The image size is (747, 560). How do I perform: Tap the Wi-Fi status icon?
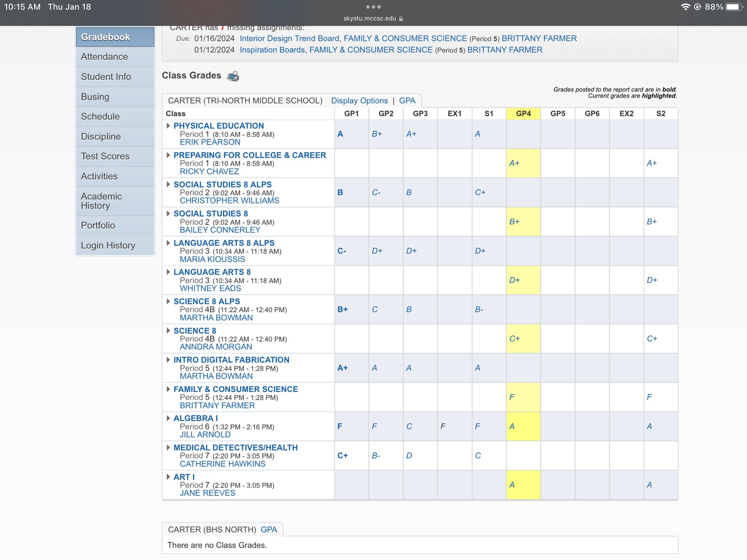point(685,7)
